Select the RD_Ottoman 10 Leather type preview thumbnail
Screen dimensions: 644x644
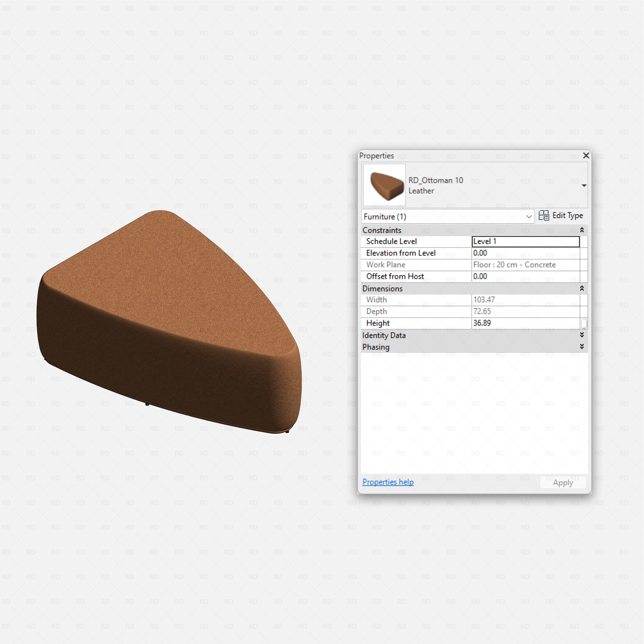click(x=384, y=185)
